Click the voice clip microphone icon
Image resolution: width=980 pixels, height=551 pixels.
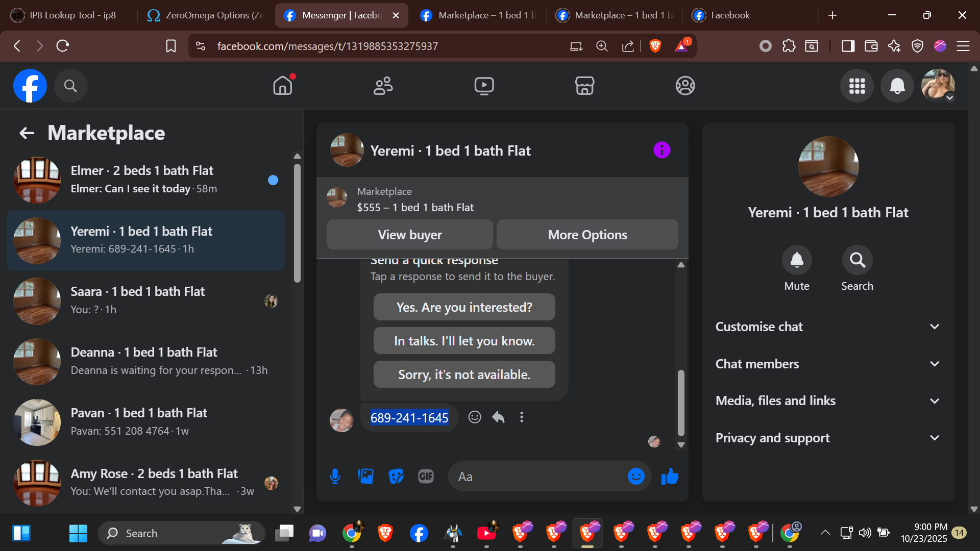click(x=335, y=477)
